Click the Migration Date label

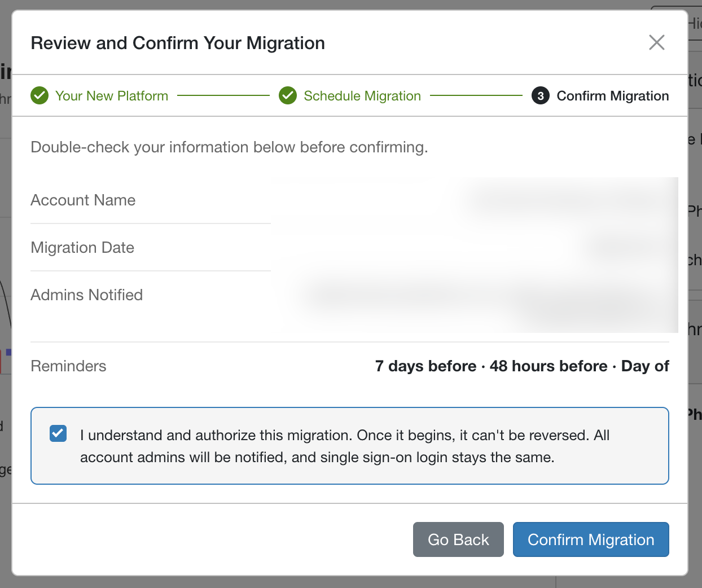tap(82, 248)
